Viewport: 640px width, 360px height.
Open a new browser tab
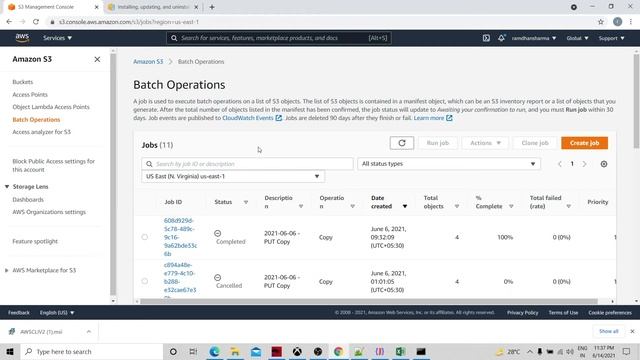[x=212, y=7]
